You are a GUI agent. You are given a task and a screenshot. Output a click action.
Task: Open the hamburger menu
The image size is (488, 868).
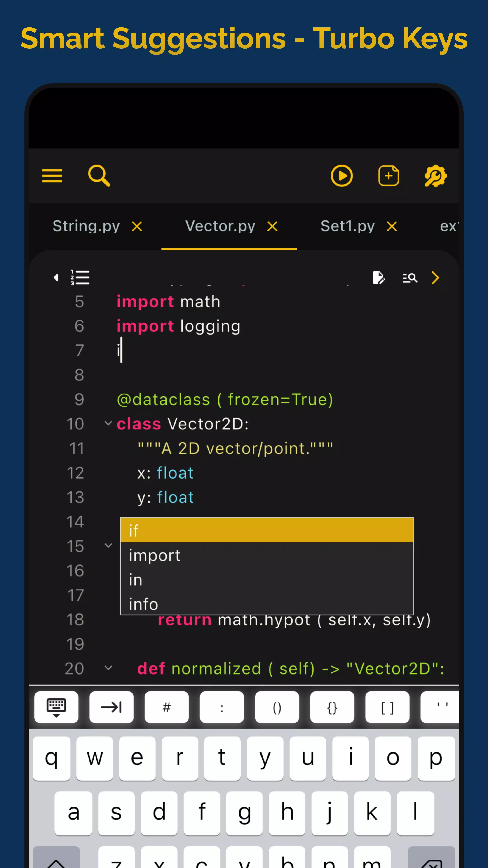point(52,176)
